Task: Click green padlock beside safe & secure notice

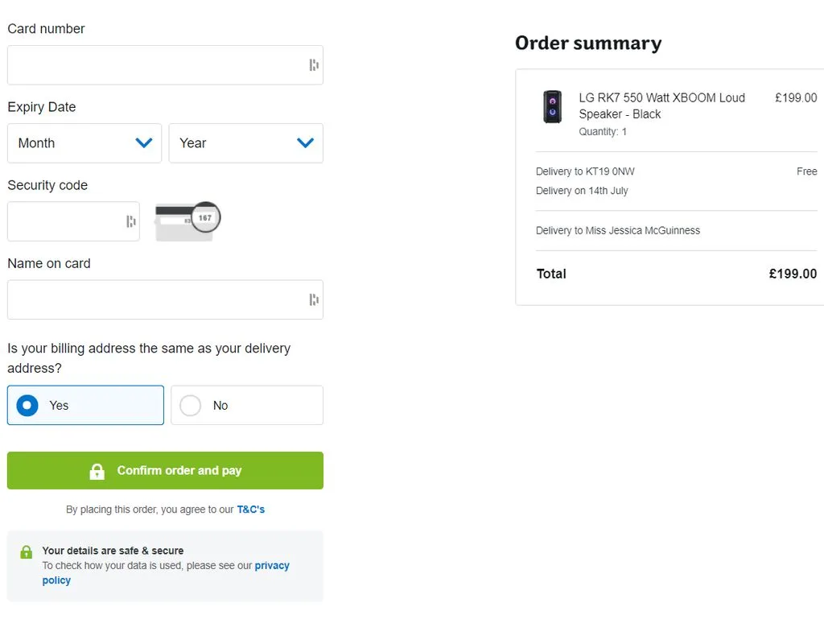Action: click(27, 552)
